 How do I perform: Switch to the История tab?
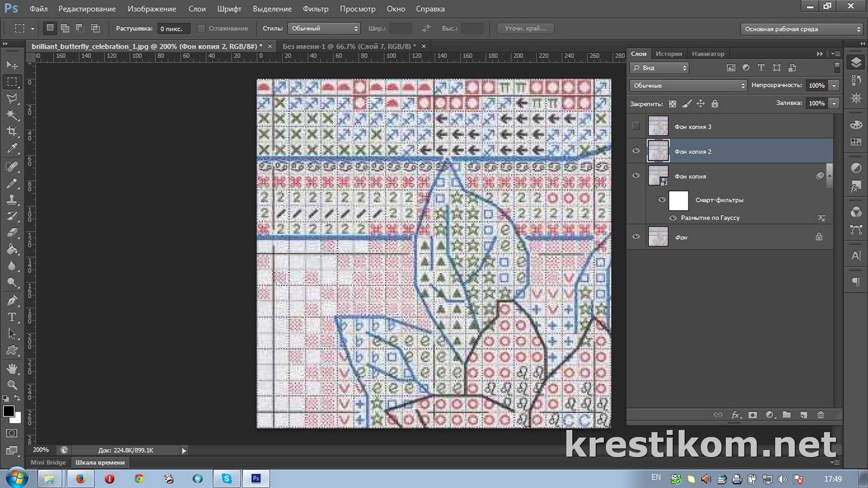pos(668,54)
